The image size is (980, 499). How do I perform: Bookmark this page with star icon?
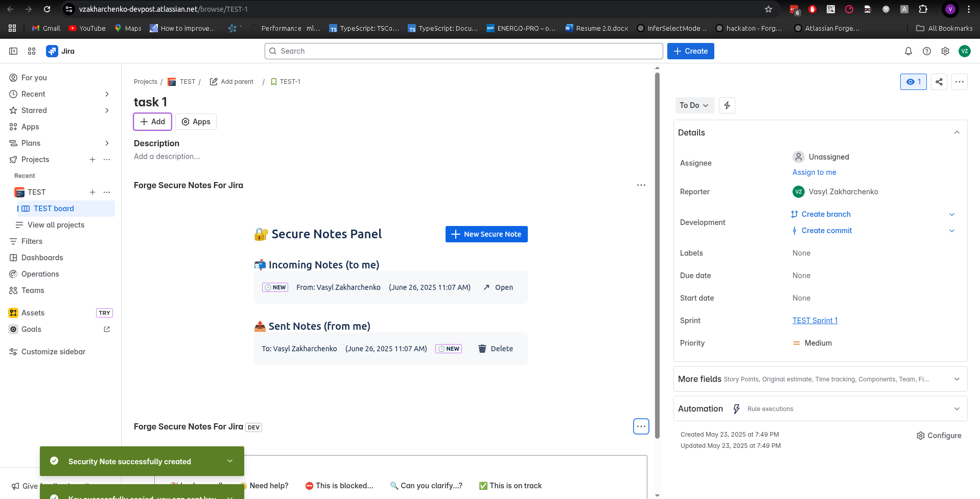768,9
